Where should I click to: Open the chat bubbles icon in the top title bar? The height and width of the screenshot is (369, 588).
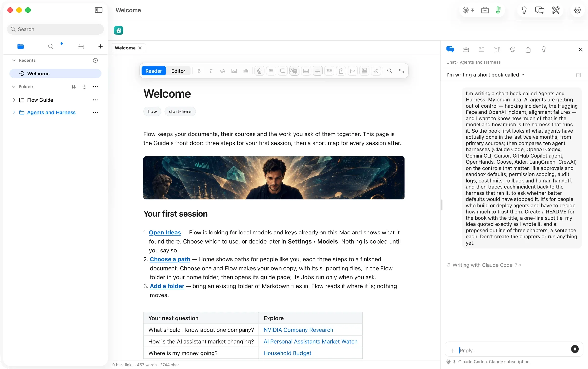[x=539, y=10]
